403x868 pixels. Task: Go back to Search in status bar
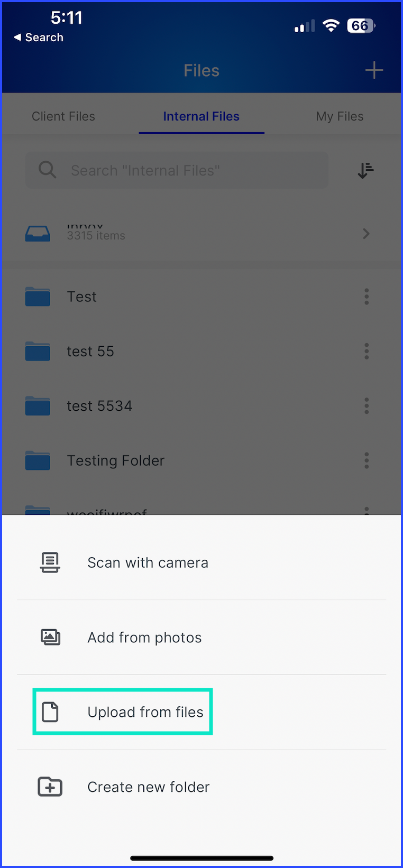pos(39,38)
